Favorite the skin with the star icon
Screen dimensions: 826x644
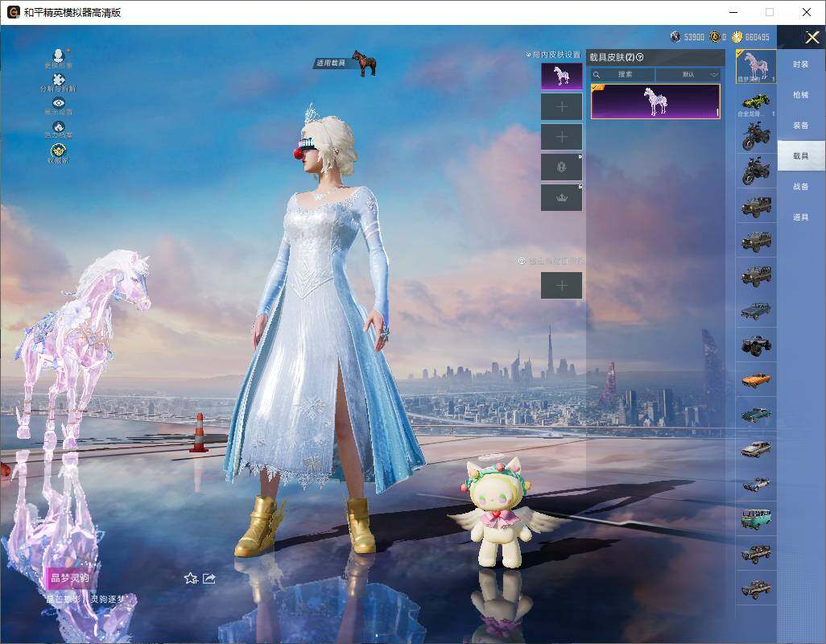pyautogui.click(x=191, y=578)
